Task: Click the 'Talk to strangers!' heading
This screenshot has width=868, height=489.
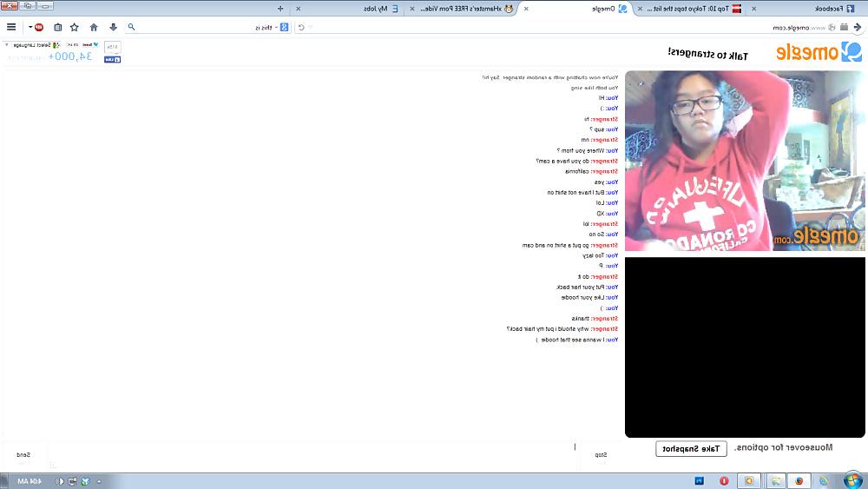Action: click(x=707, y=54)
